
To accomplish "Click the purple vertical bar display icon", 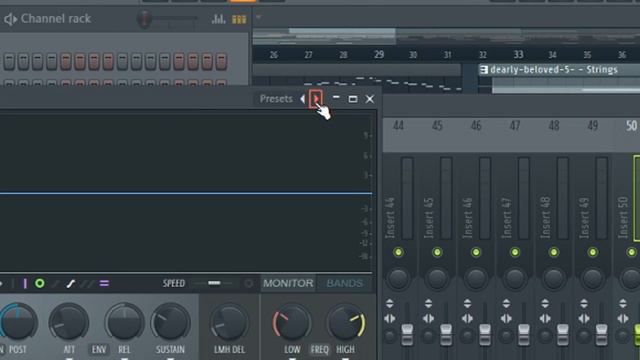I will click(25, 283).
